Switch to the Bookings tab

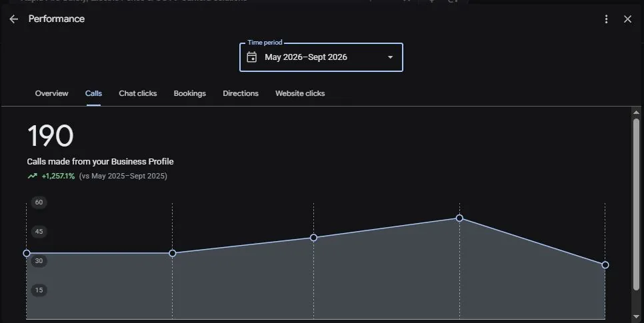pos(190,94)
